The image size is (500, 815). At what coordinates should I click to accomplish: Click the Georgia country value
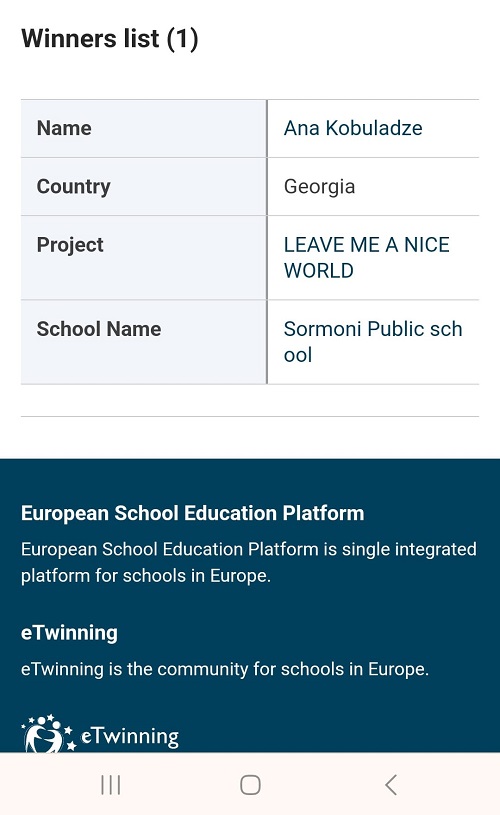point(319,187)
